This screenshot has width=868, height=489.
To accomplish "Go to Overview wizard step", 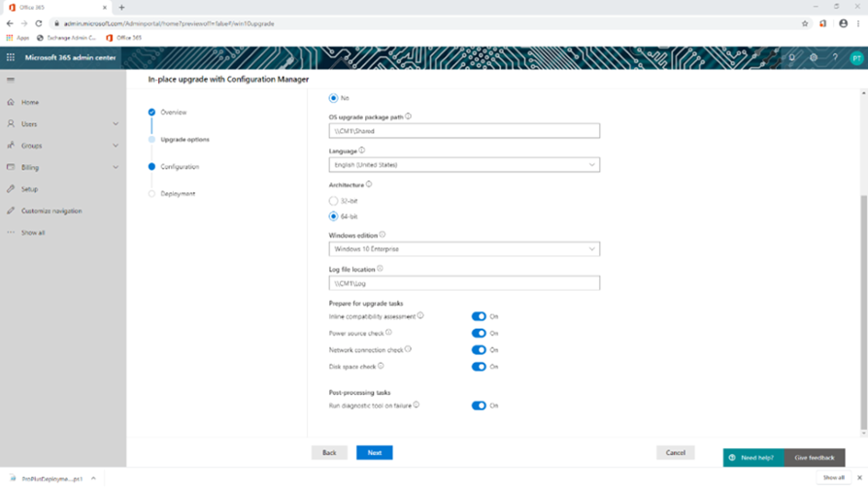I will pos(173,113).
